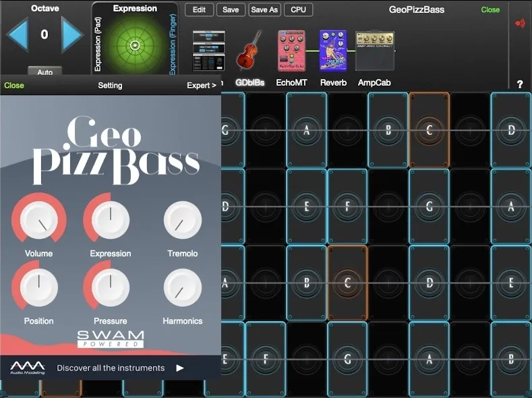
Task: Play the orange C pad in third row
Action: pos(347,283)
